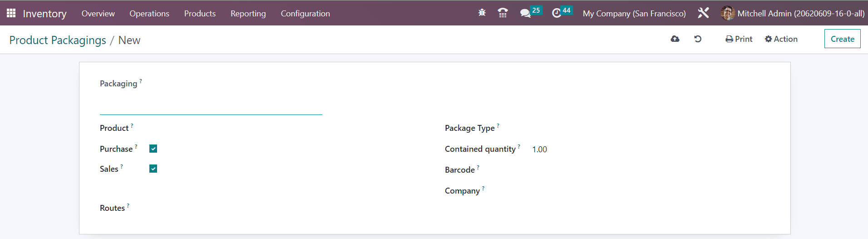
Task: Open the VoIP phone icon
Action: point(503,13)
